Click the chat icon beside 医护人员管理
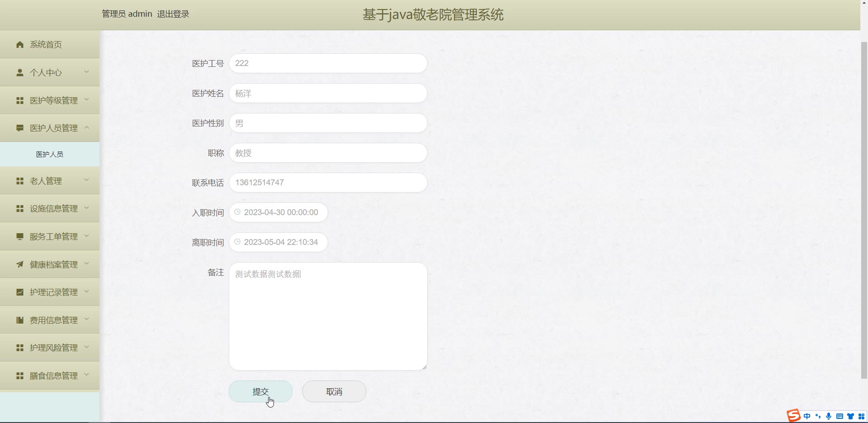Viewport: 868px width, 423px height. pos(20,128)
